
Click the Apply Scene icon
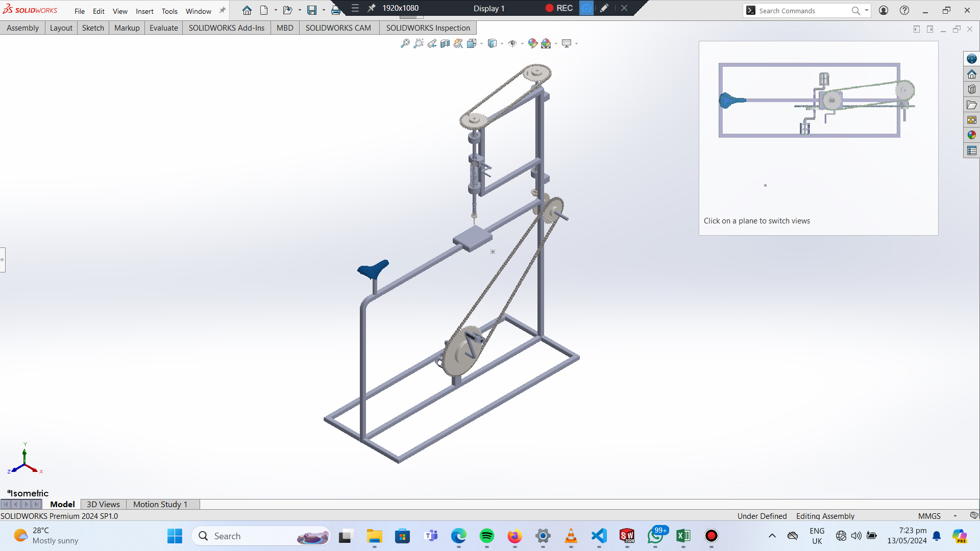point(546,43)
